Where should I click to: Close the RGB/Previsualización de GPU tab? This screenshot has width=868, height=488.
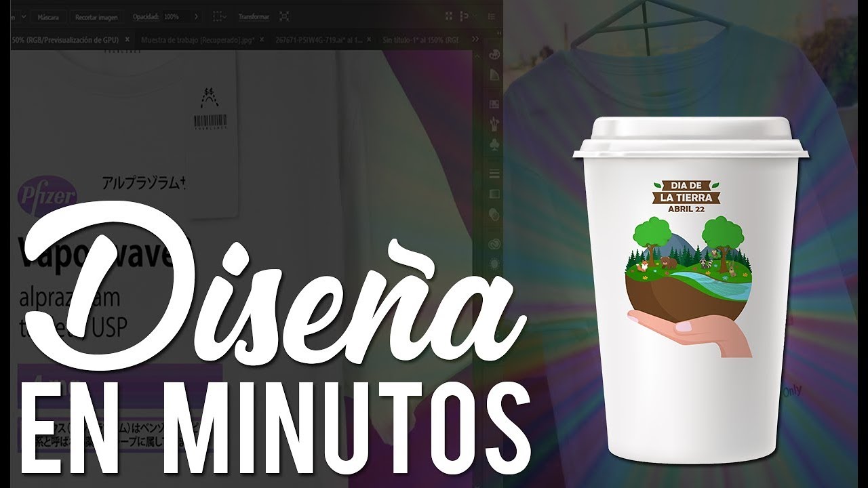coord(127,39)
